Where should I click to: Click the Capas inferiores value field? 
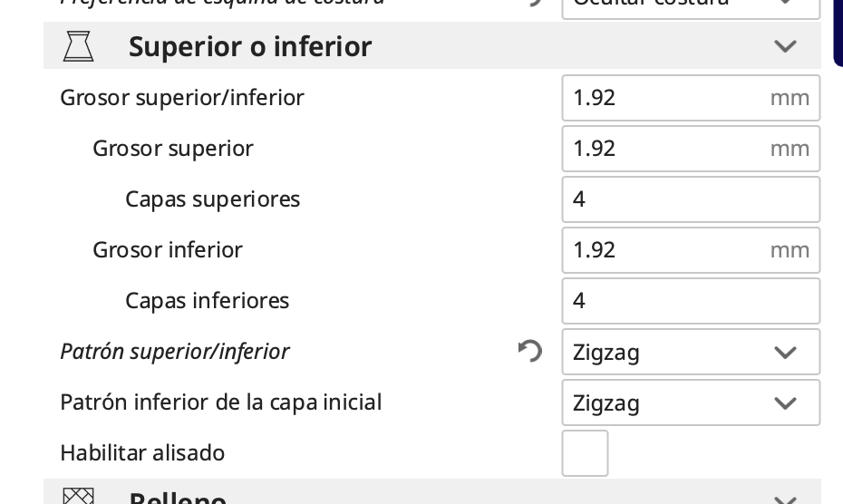point(690,301)
